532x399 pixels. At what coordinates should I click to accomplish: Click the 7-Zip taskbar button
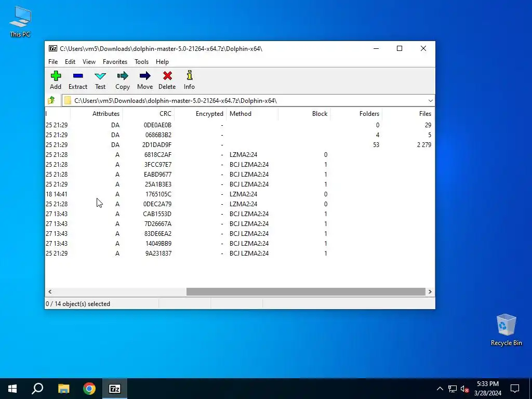115,389
